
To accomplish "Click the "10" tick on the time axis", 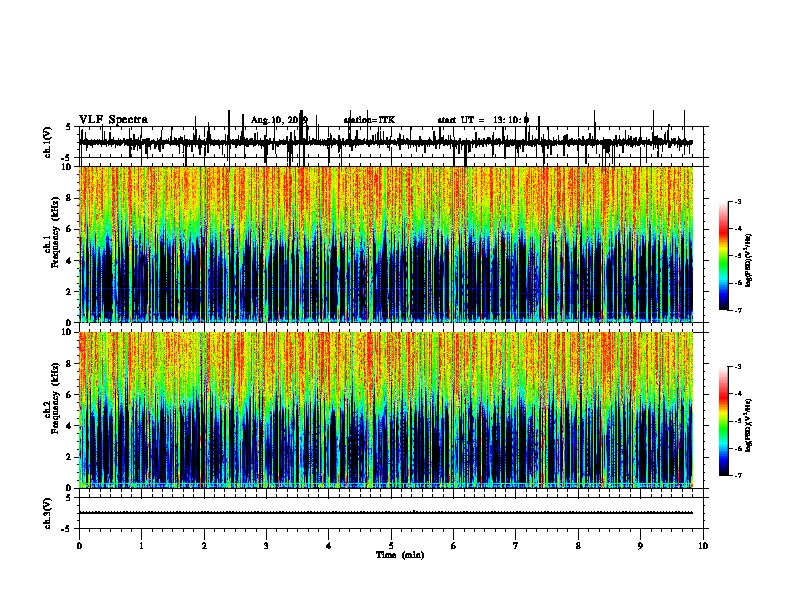I will [703, 546].
